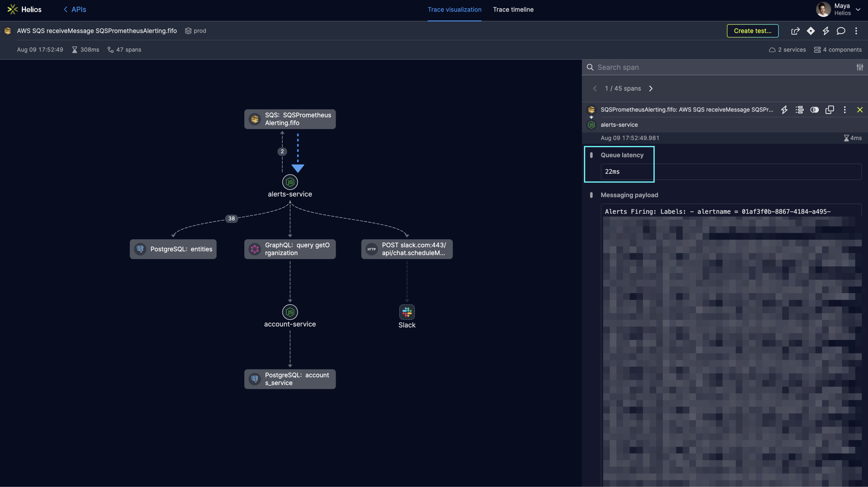
Task: Open span filter settings sliders icon
Action: pos(860,67)
